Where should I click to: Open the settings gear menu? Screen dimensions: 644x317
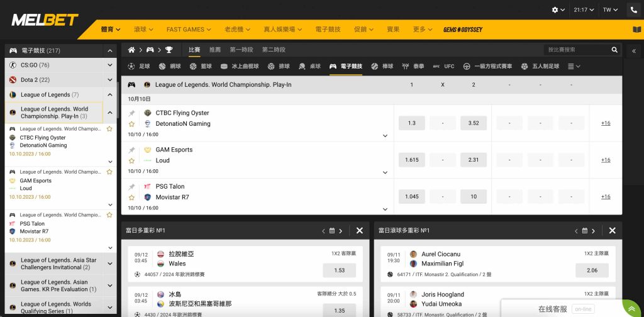[x=558, y=10]
